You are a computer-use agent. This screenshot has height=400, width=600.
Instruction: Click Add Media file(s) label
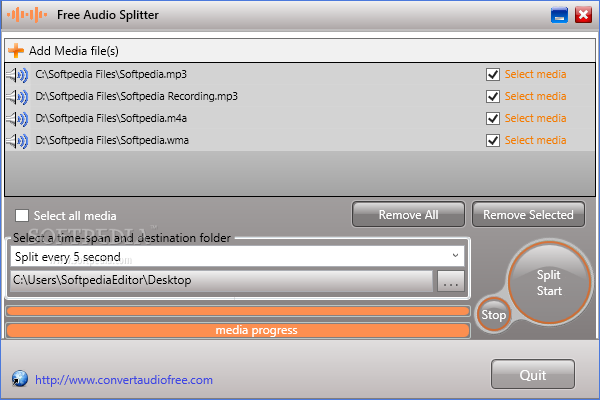pyautogui.click(x=74, y=51)
